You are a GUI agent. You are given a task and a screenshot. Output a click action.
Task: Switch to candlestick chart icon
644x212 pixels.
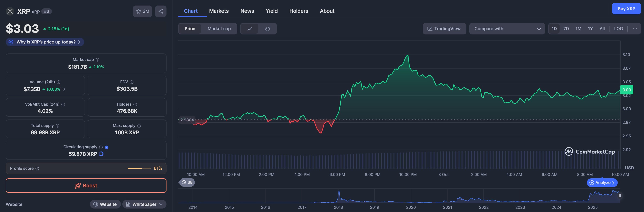(267, 29)
